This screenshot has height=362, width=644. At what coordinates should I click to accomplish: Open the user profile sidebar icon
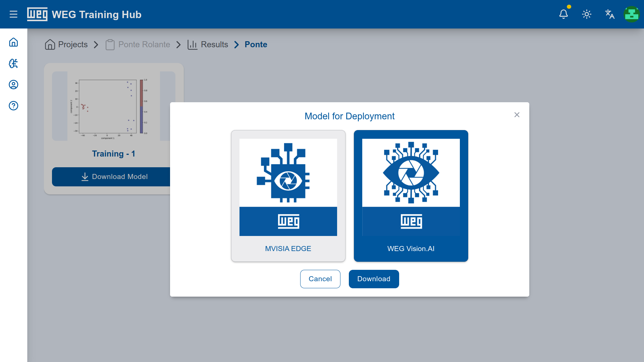13,84
